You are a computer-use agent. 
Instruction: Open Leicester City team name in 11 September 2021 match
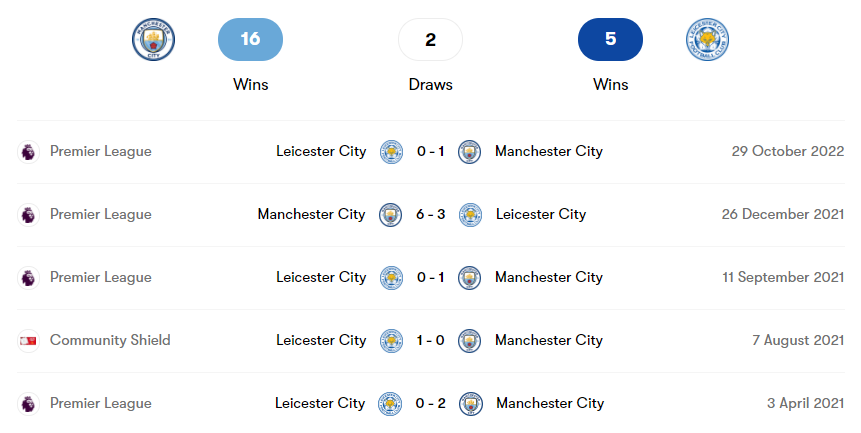click(x=321, y=277)
